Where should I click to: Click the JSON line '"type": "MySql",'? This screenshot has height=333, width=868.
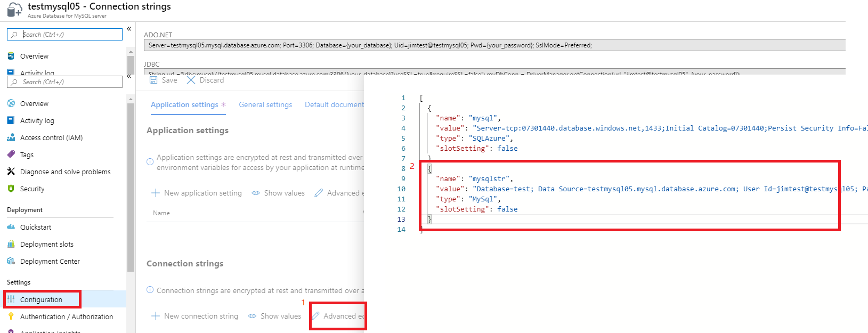468,199
